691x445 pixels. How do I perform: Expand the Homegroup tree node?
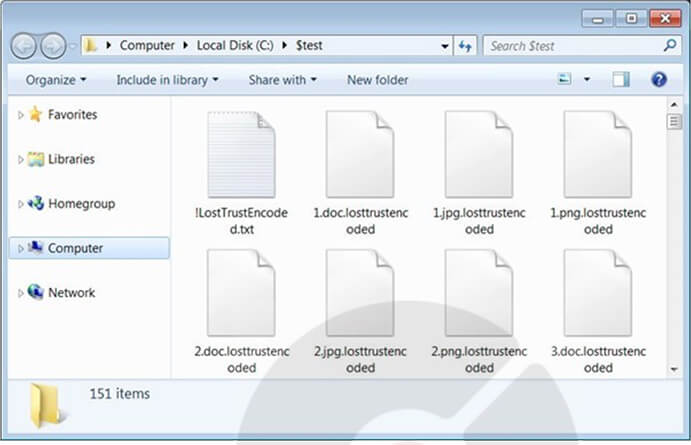[x=20, y=204]
